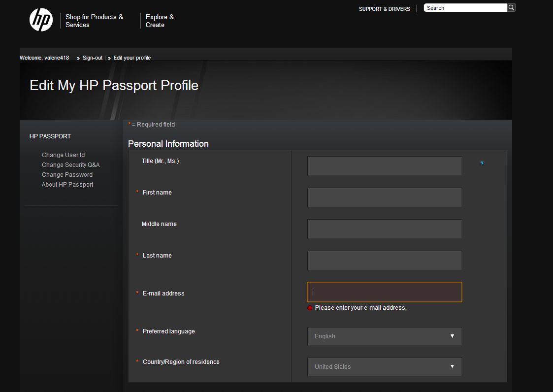This screenshot has width=553, height=392.
Task: Click the '* = Required field' note
Action: (x=152, y=125)
